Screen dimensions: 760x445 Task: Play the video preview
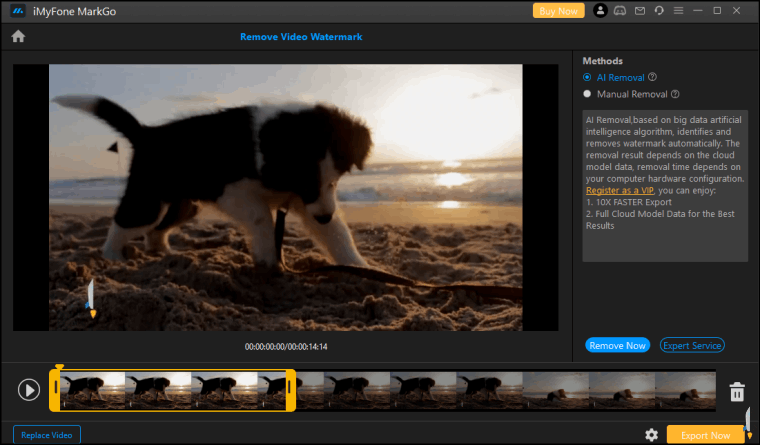tap(30, 390)
